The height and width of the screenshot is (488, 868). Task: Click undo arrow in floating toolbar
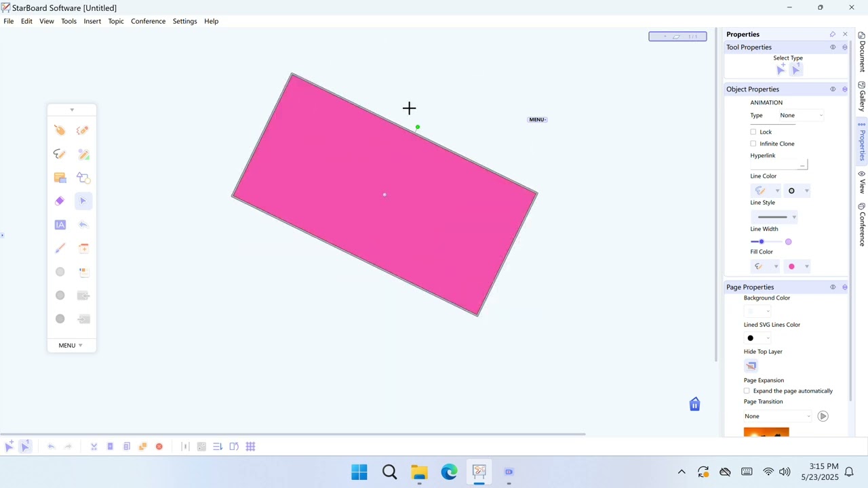tap(83, 224)
